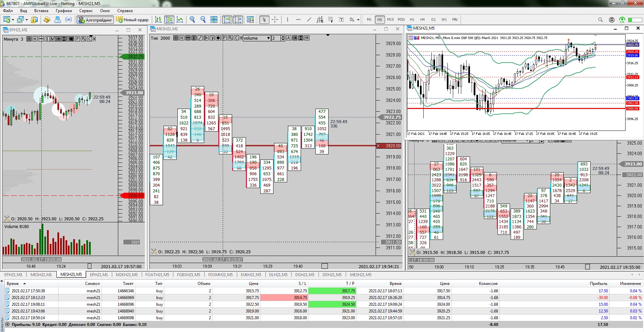Select the trade row with ticket 14666969
Viewport: 644px width, 332px height.
pos(323,297)
